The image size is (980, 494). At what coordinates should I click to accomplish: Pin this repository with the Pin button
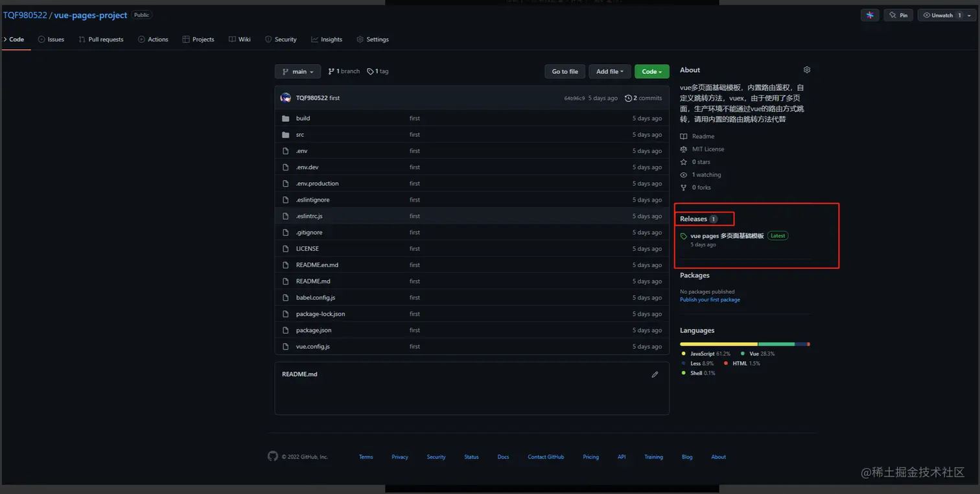[898, 15]
